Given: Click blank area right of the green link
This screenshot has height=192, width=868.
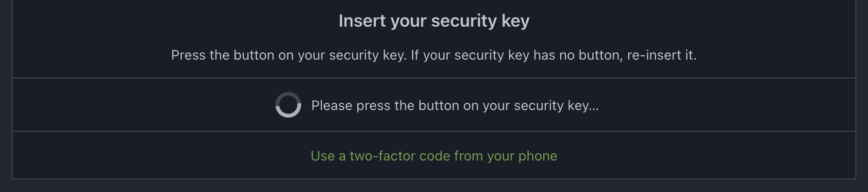Looking at the screenshot, I should coord(706,156).
